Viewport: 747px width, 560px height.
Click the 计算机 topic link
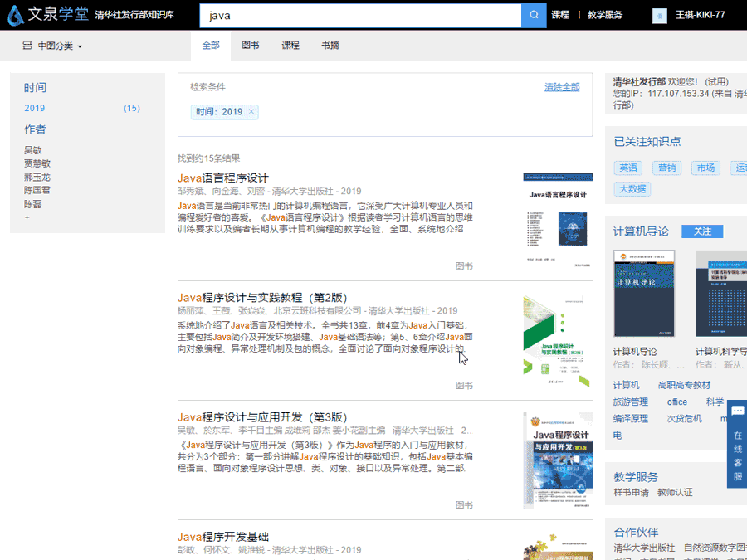(626, 385)
